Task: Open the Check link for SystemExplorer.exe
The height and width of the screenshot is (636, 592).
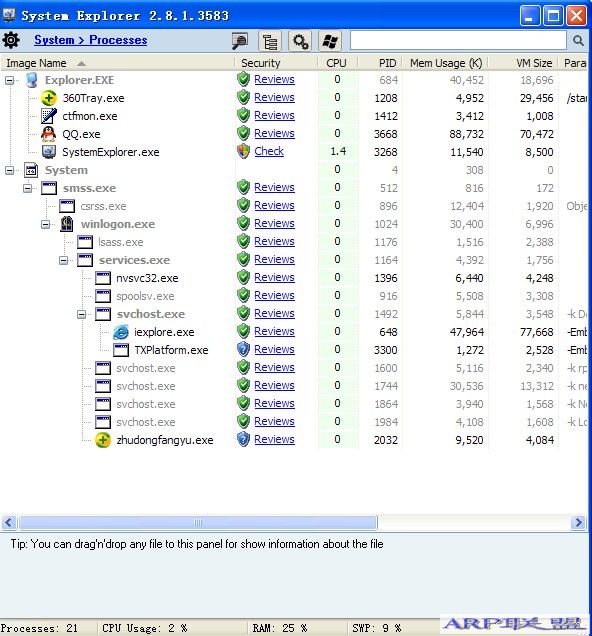Action: (269, 151)
